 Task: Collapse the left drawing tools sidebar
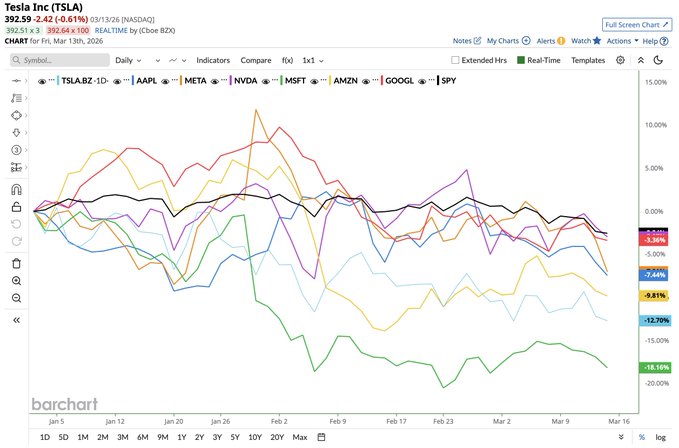point(16,319)
